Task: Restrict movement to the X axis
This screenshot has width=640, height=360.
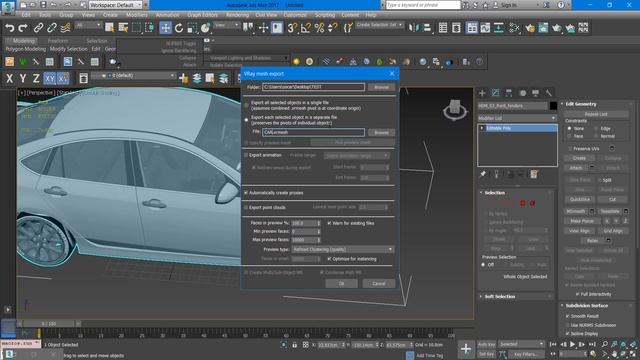Action: click(9, 78)
